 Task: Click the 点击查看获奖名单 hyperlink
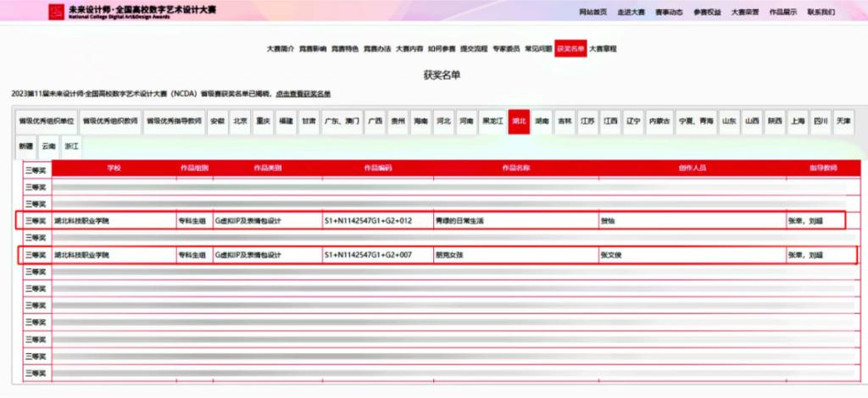[304, 93]
